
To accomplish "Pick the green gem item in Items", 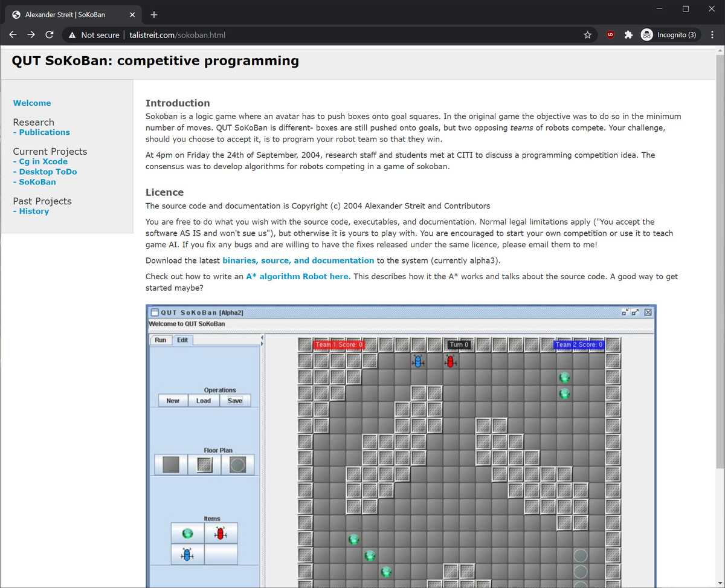I will click(x=188, y=534).
